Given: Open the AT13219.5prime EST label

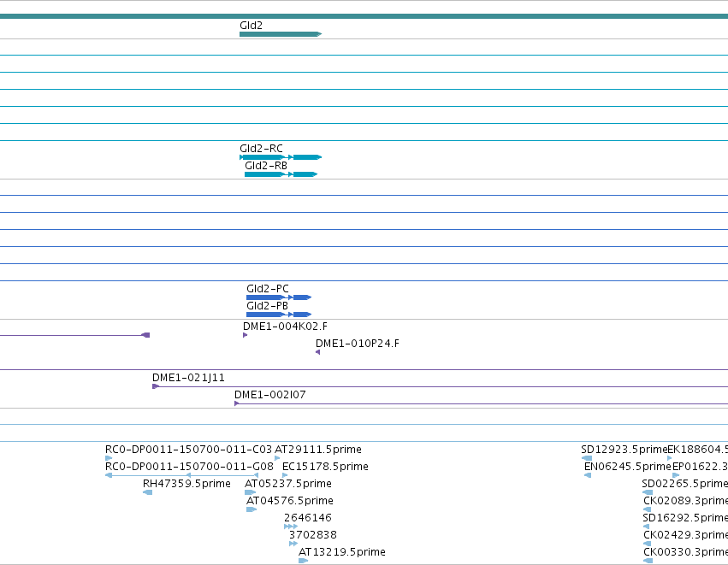Looking at the screenshot, I should (x=341, y=552).
